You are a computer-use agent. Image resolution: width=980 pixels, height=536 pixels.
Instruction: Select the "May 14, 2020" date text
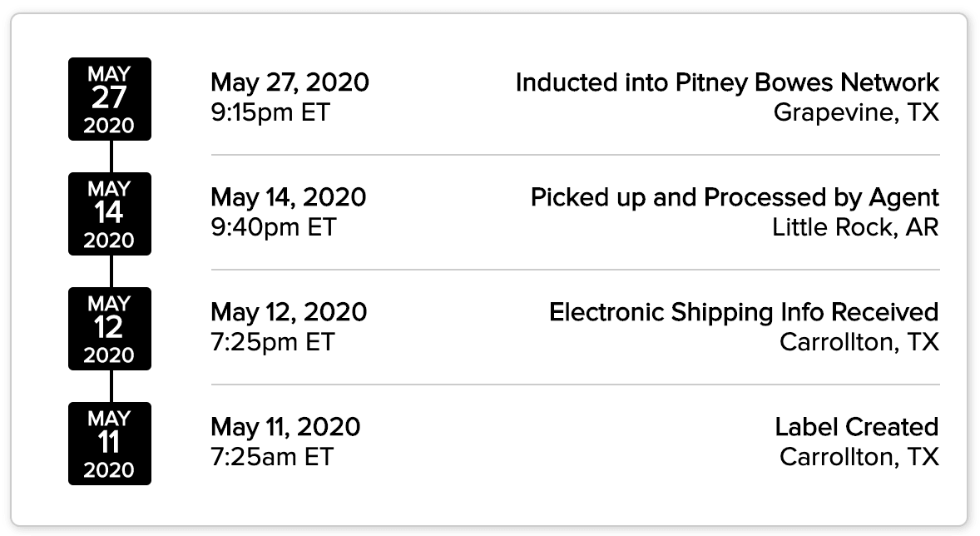click(x=288, y=197)
